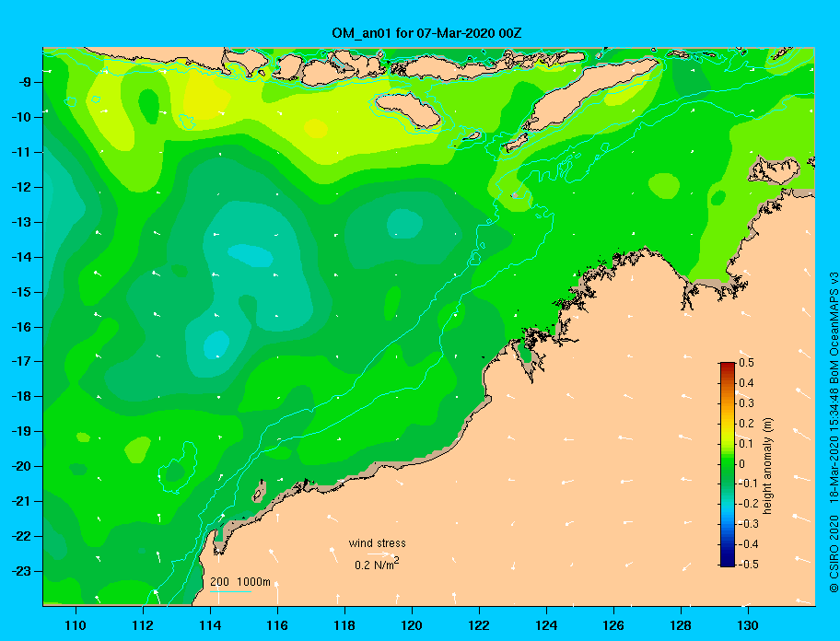840x641 pixels.
Task: Click the "wind stress" legend label
Action: click(377, 543)
